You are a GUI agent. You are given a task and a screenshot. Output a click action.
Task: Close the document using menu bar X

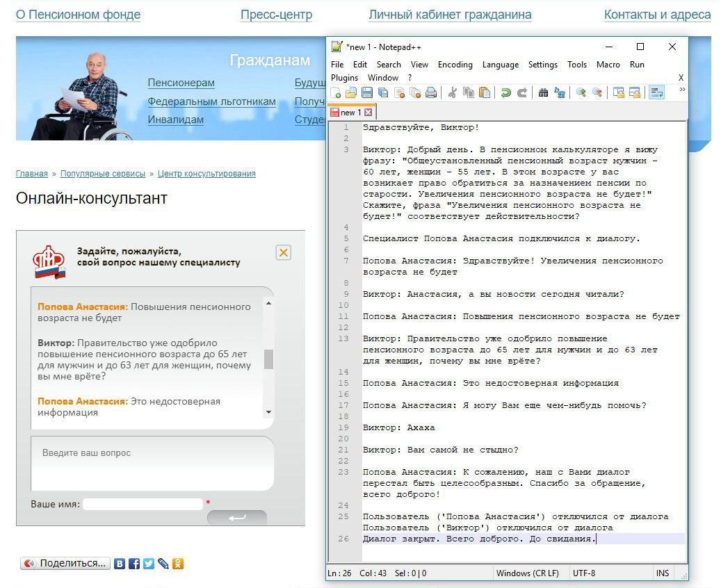tap(681, 78)
